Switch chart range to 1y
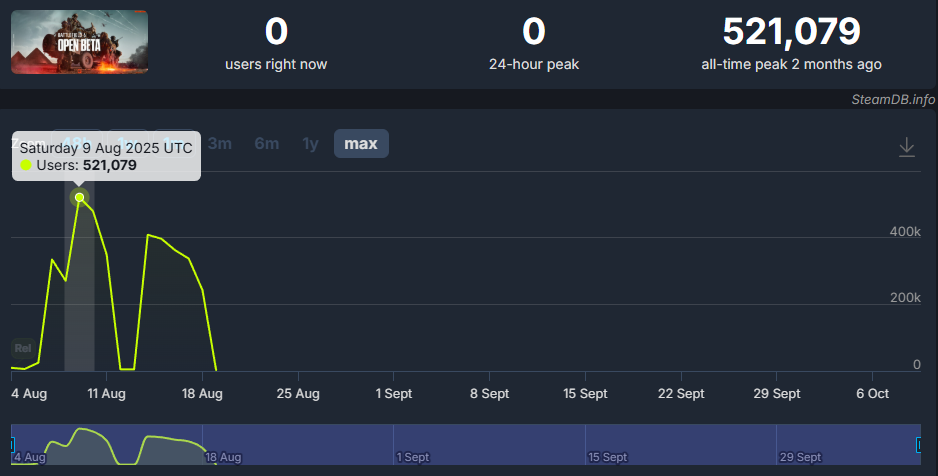The height and width of the screenshot is (476, 938). (311, 144)
